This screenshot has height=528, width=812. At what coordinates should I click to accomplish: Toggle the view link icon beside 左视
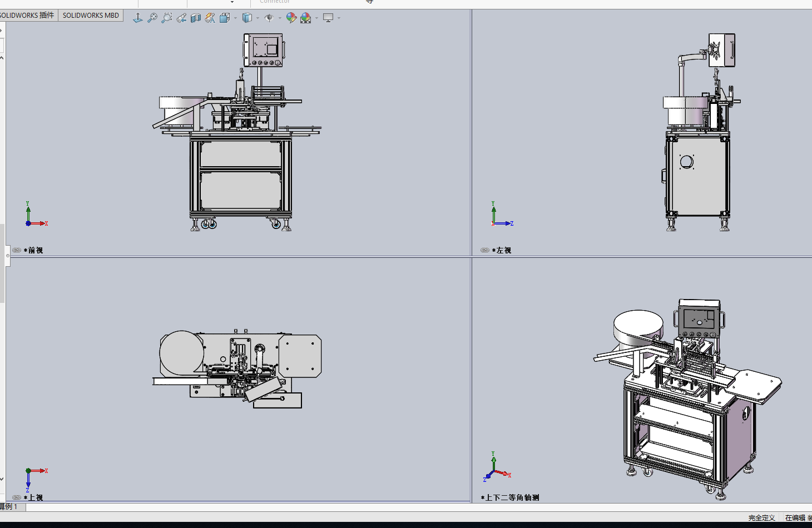pos(485,250)
